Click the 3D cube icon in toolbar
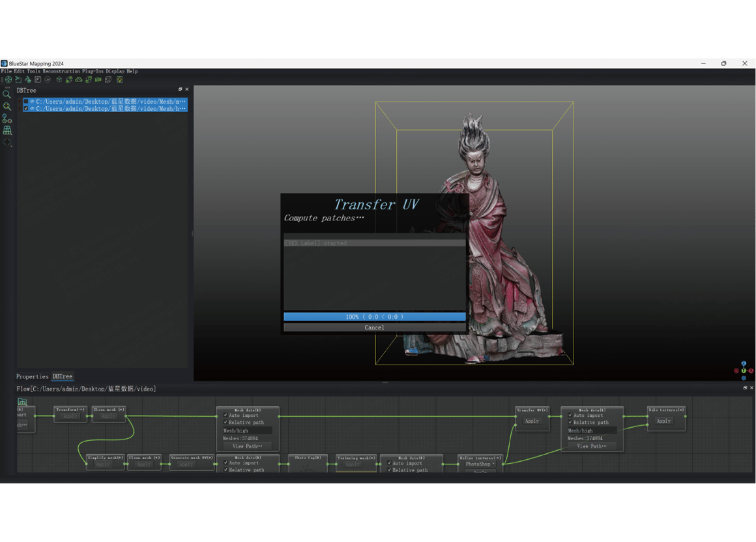 [x=59, y=80]
